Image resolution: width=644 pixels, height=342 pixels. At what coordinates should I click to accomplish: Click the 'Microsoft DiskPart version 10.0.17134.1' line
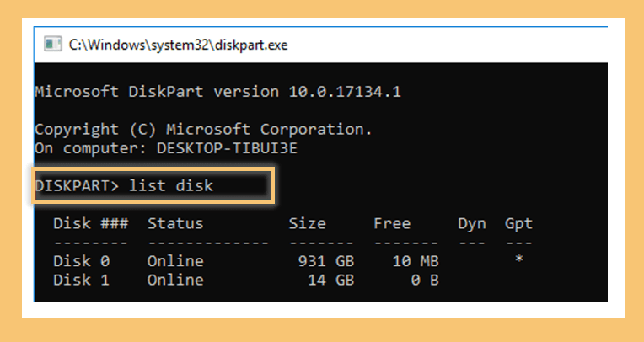pyautogui.click(x=217, y=91)
